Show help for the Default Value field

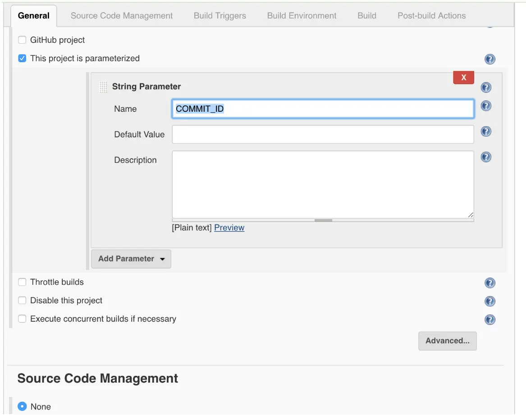pyautogui.click(x=486, y=131)
